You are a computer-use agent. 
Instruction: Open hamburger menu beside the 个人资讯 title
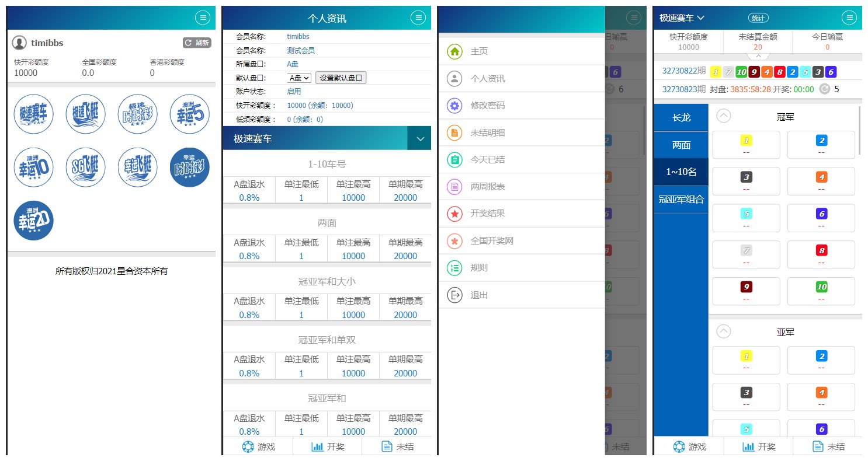point(418,18)
